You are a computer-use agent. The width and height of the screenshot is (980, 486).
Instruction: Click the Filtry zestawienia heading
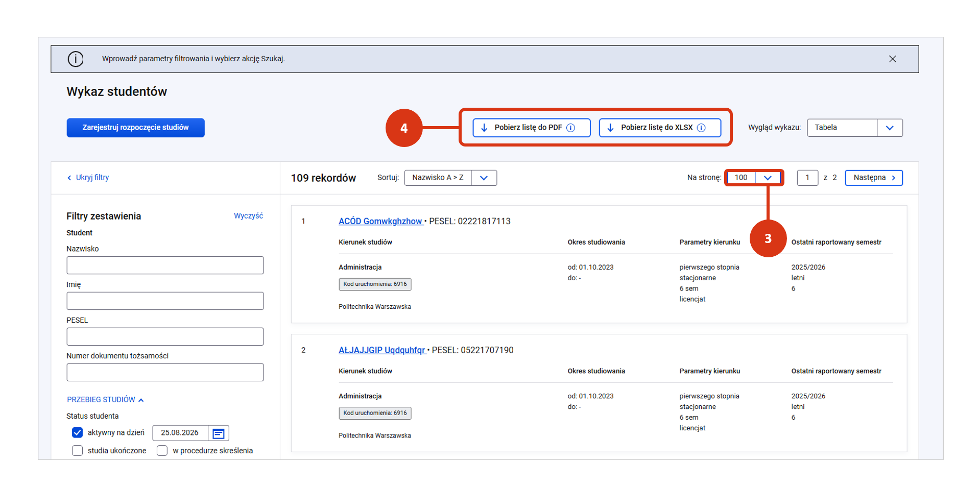[x=104, y=216]
